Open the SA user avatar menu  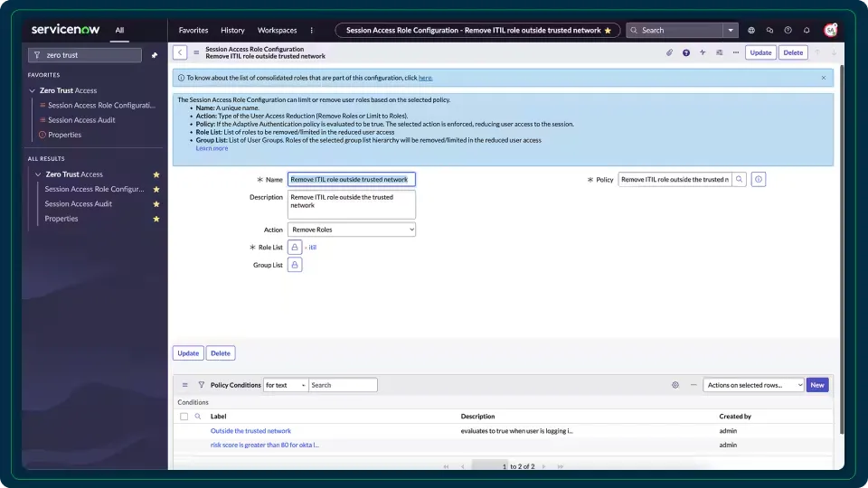click(830, 31)
